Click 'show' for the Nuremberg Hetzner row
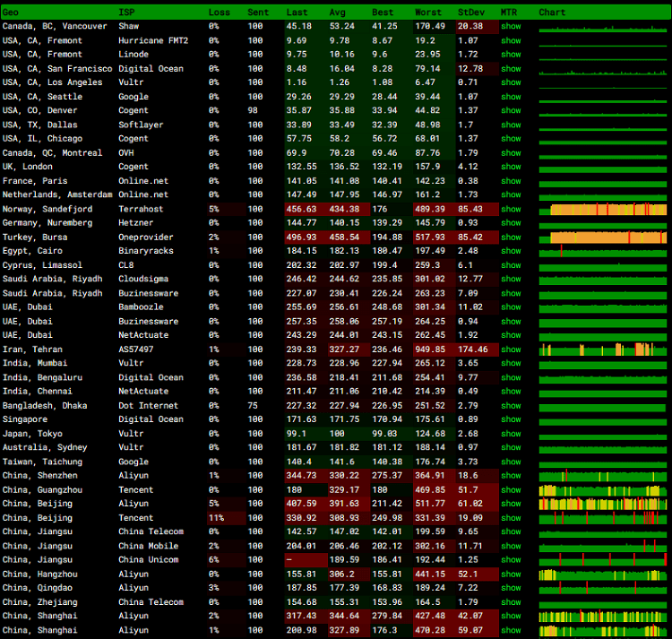Viewport: 672px width, 639px height. pyautogui.click(x=511, y=223)
